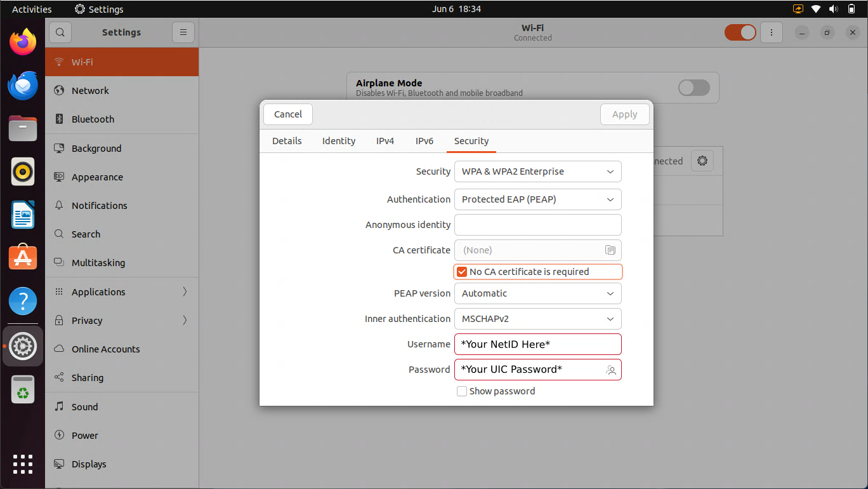Screen dimensions: 868x489
Task: Open Online Accounts in the sidebar
Action: (122, 349)
